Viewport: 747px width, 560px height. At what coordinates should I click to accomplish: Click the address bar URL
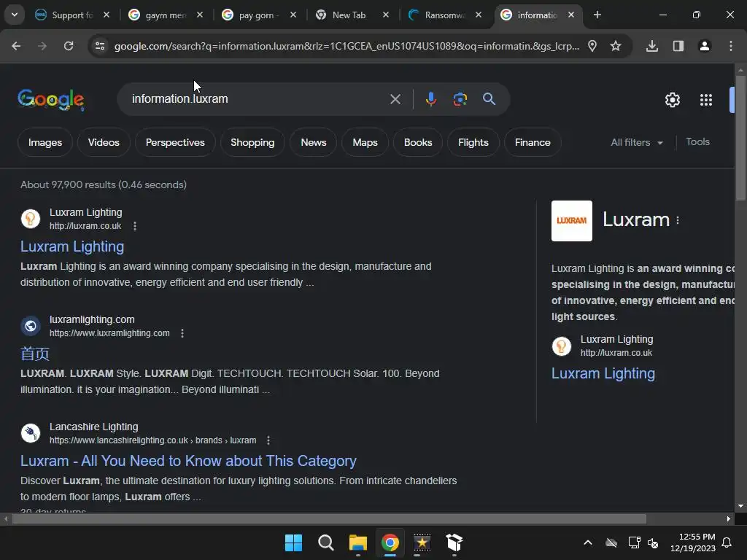tap(347, 46)
